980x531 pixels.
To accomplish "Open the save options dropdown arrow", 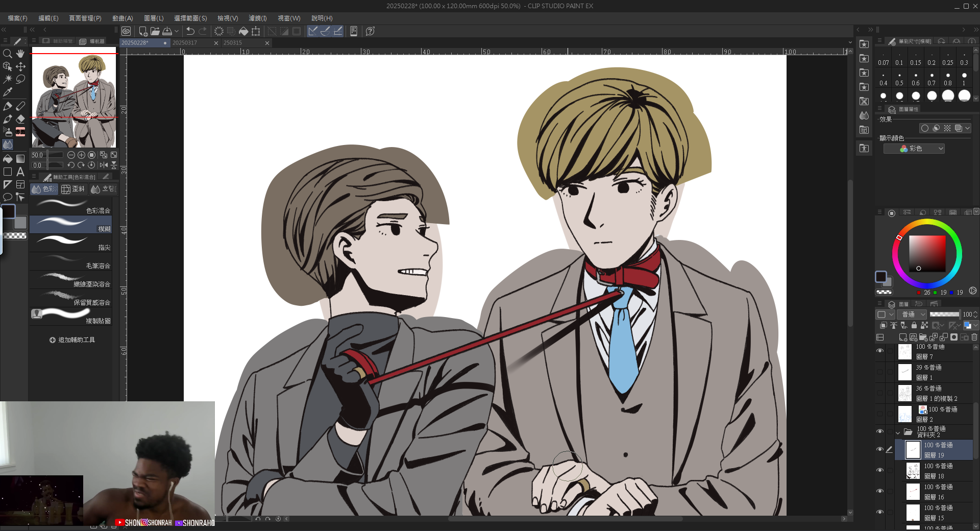I will tap(177, 31).
